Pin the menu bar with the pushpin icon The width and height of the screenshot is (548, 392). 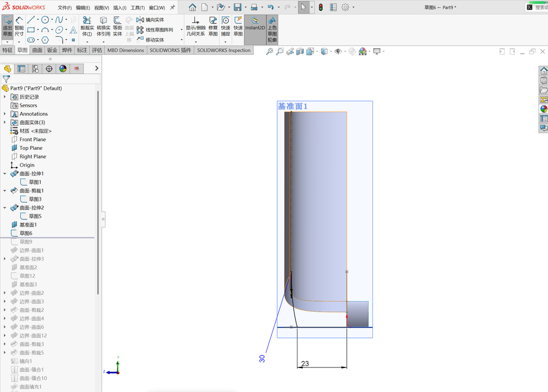coord(172,7)
